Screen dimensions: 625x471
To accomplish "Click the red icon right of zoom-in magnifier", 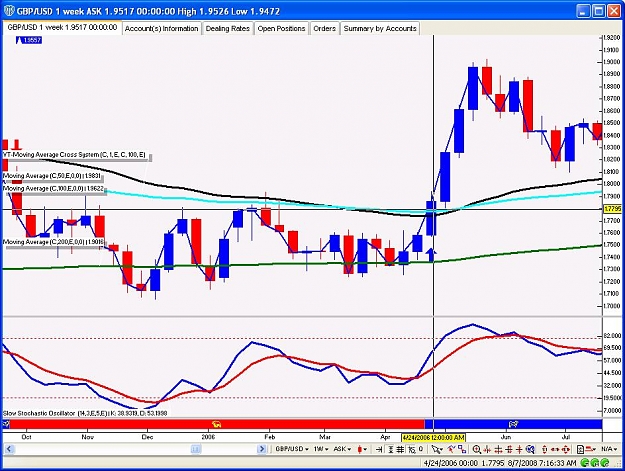I will point(487,449).
